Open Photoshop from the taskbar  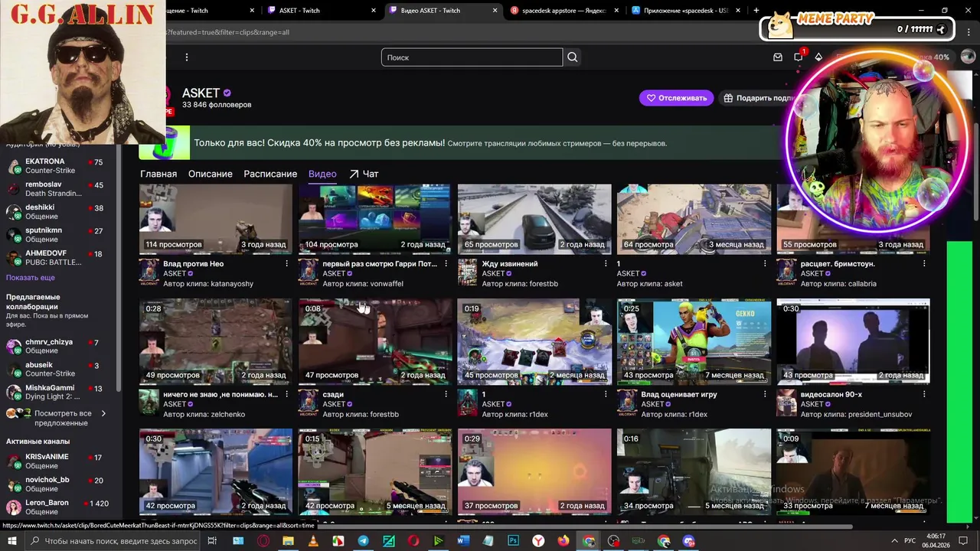pyautogui.click(x=513, y=541)
